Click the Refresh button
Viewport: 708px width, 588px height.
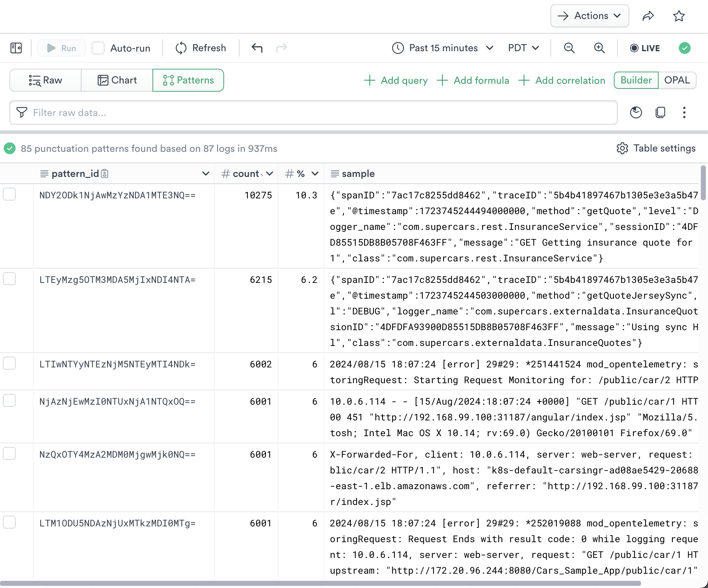point(201,48)
